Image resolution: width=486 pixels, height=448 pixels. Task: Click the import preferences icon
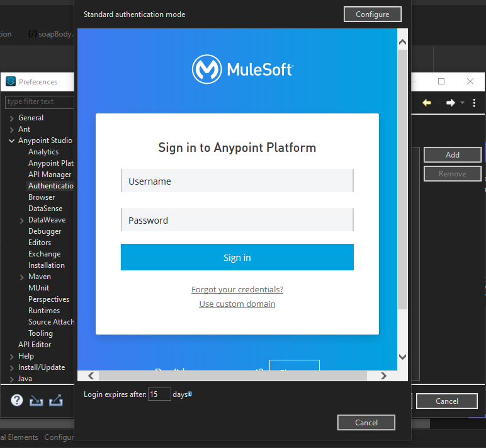coord(36,401)
